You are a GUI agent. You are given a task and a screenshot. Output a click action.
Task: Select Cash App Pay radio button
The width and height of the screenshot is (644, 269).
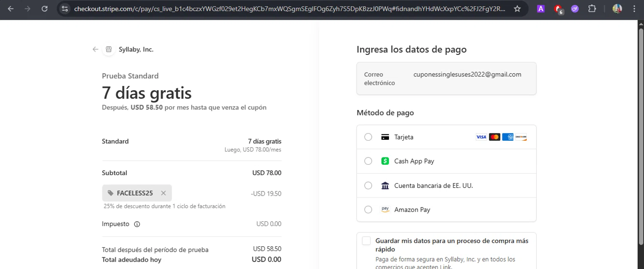pos(368,161)
